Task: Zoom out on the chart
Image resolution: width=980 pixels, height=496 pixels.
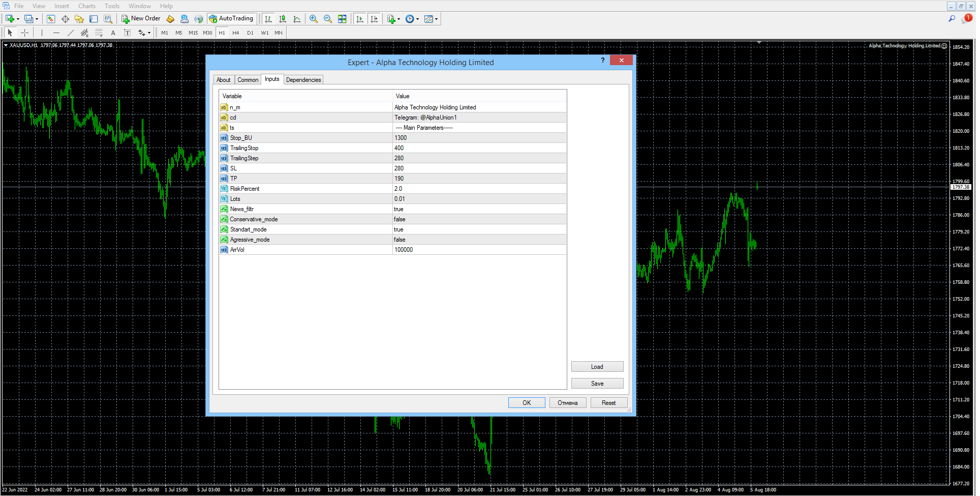Action: pyautogui.click(x=328, y=19)
